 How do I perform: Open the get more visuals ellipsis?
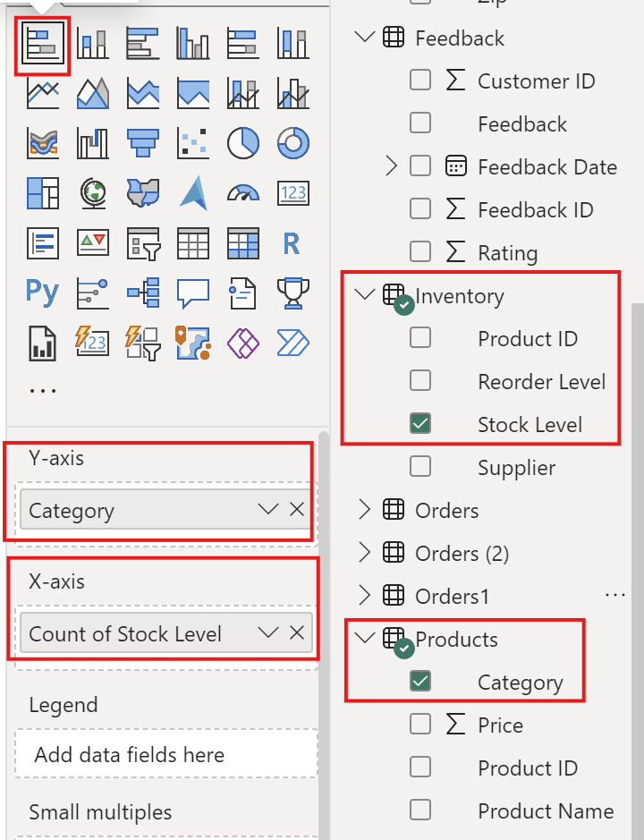tap(43, 390)
